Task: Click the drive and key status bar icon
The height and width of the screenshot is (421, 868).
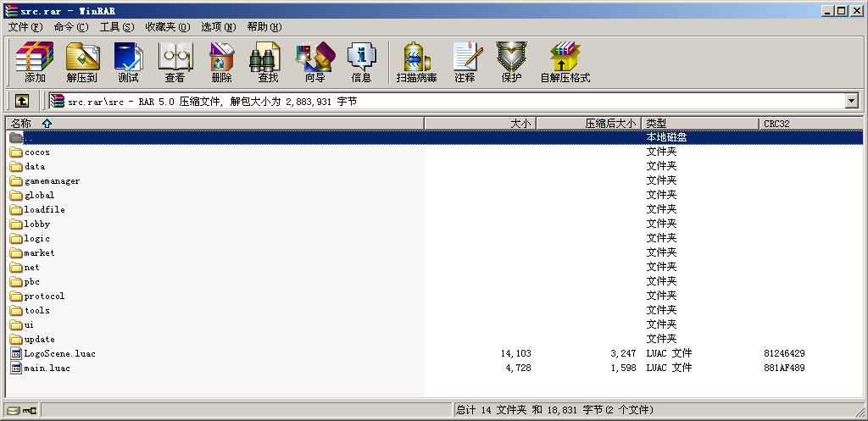Action: pos(22,410)
